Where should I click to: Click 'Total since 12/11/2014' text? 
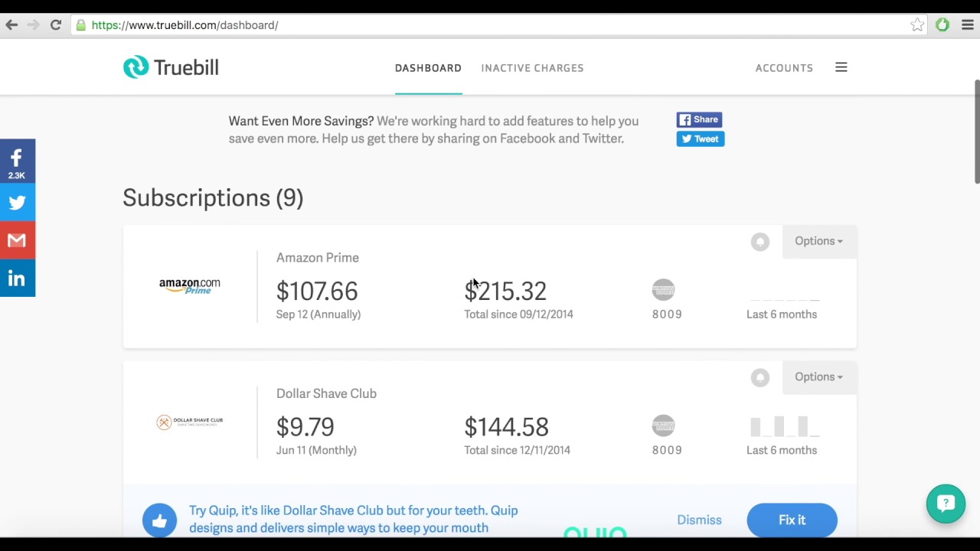point(517,450)
